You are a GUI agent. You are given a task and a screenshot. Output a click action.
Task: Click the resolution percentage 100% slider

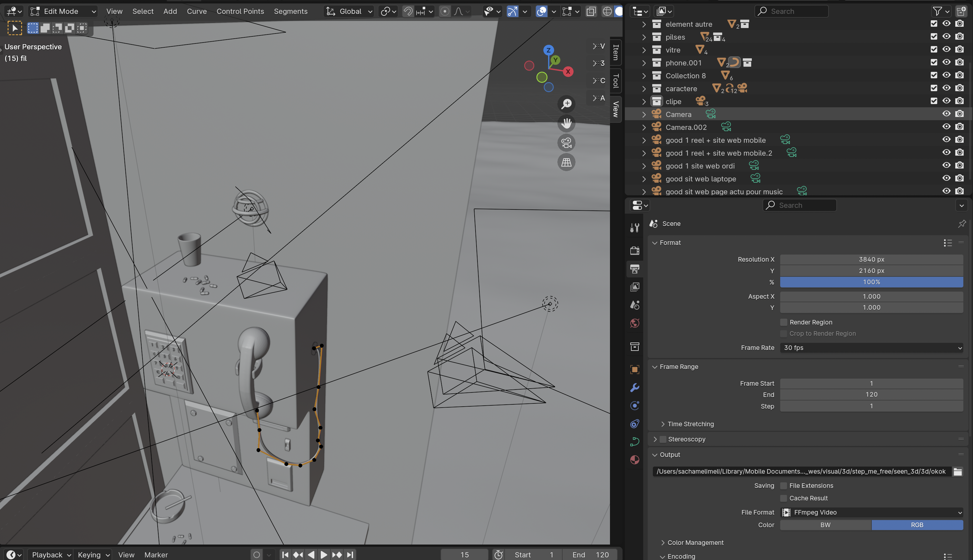[871, 282]
